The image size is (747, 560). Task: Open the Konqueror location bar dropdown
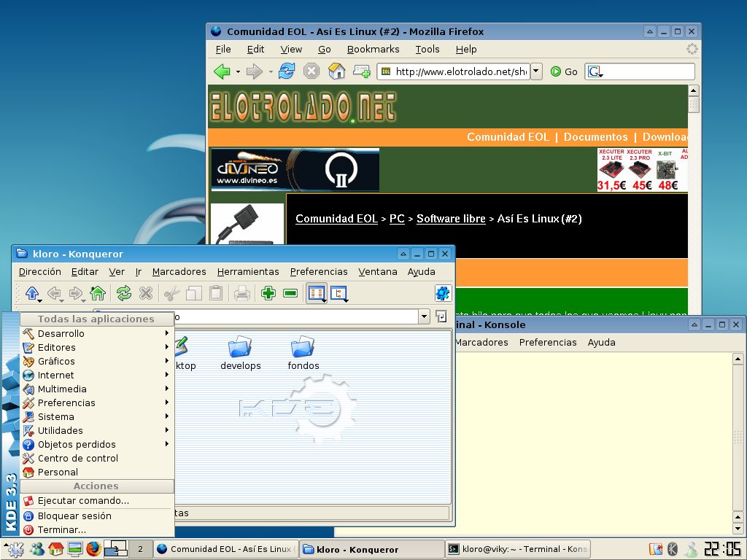click(x=424, y=316)
